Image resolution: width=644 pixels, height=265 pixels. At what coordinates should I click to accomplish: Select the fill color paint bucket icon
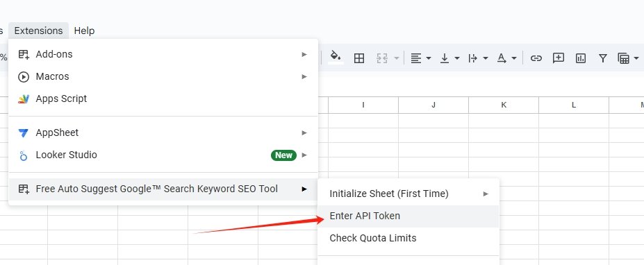tap(336, 58)
